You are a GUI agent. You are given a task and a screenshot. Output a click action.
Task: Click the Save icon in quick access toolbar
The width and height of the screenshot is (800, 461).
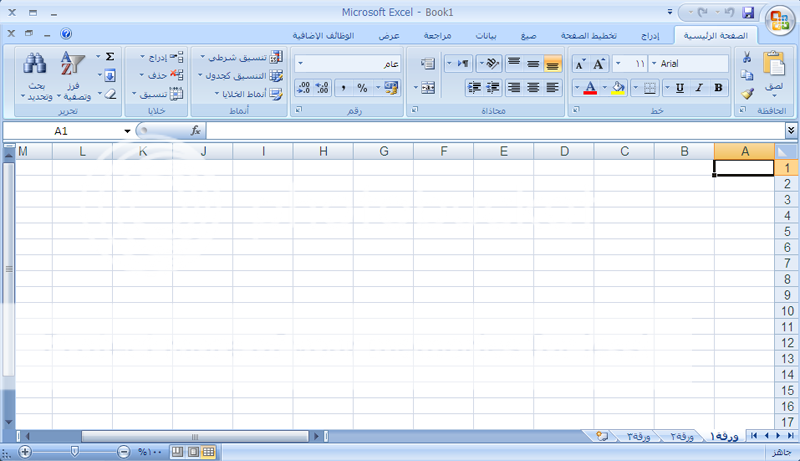pyautogui.click(x=748, y=12)
